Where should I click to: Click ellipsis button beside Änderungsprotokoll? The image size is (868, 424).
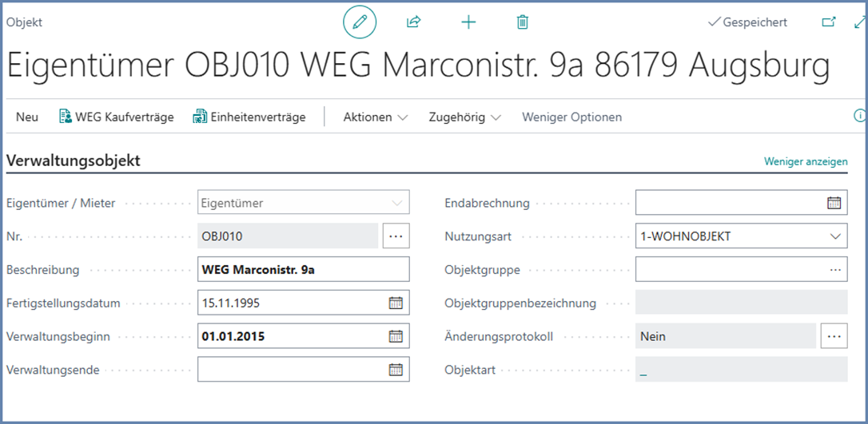834,336
